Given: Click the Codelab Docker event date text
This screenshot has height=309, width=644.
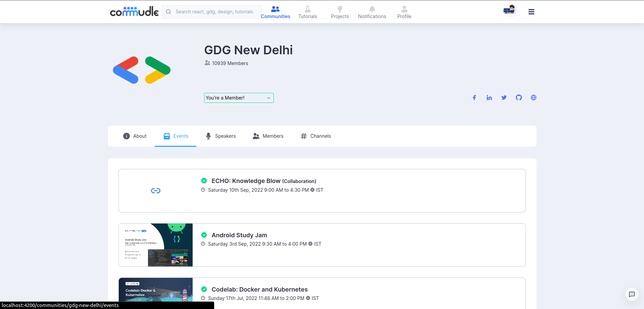Looking at the screenshot, I should 256,298.
